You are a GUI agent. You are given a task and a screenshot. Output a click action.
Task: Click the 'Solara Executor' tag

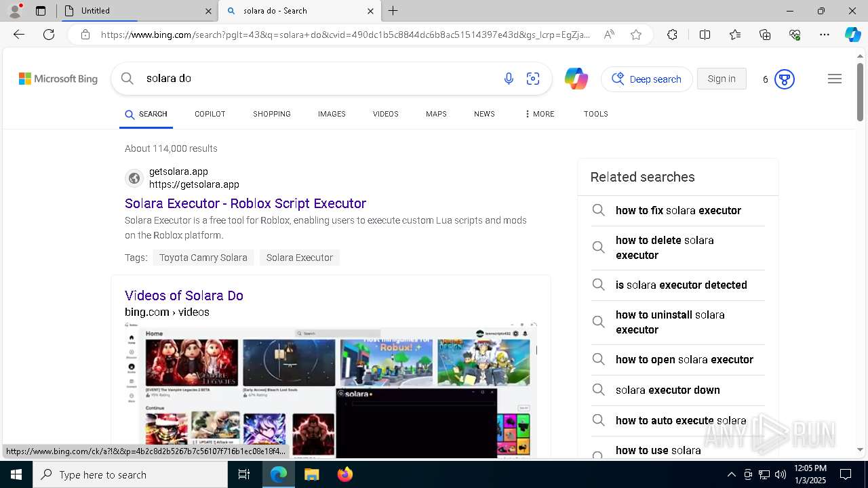[x=300, y=258]
